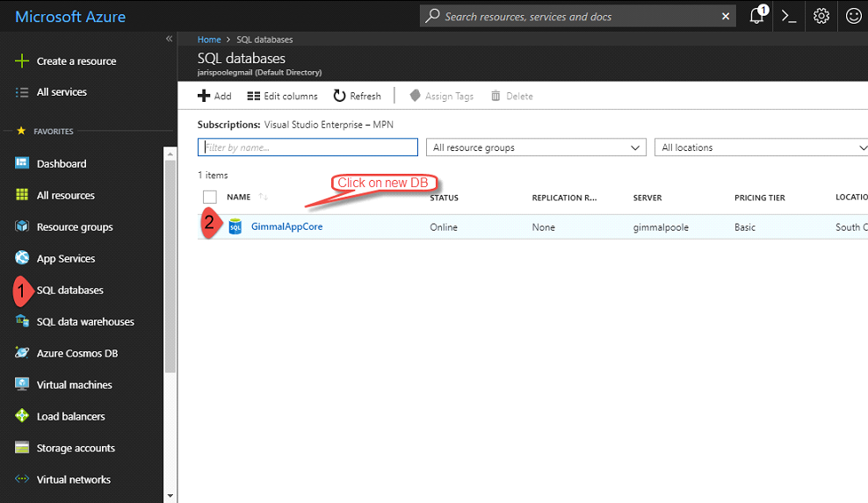Image resolution: width=868 pixels, height=503 pixels.
Task: Launch Cloud Shell from top bar
Action: pos(789,16)
